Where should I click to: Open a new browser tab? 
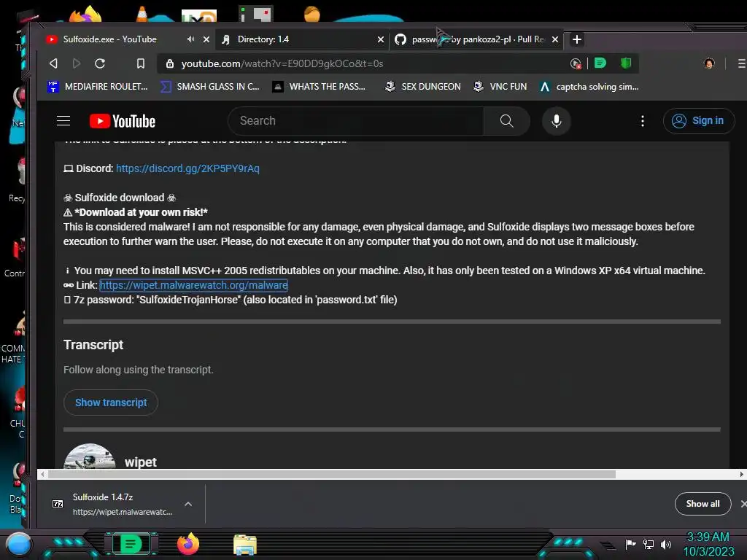(576, 39)
